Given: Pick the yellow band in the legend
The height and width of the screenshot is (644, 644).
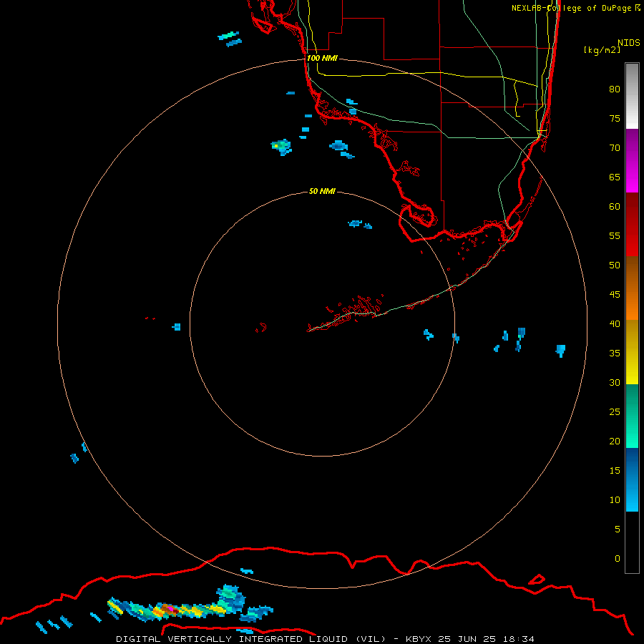Looking at the screenshot, I should tap(632, 352).
